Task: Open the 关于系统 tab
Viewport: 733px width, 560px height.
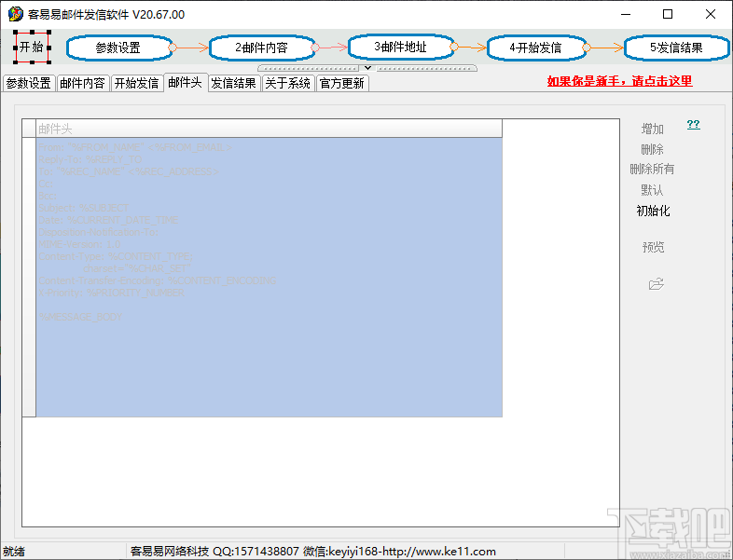Action: click(x=288, y=83)
